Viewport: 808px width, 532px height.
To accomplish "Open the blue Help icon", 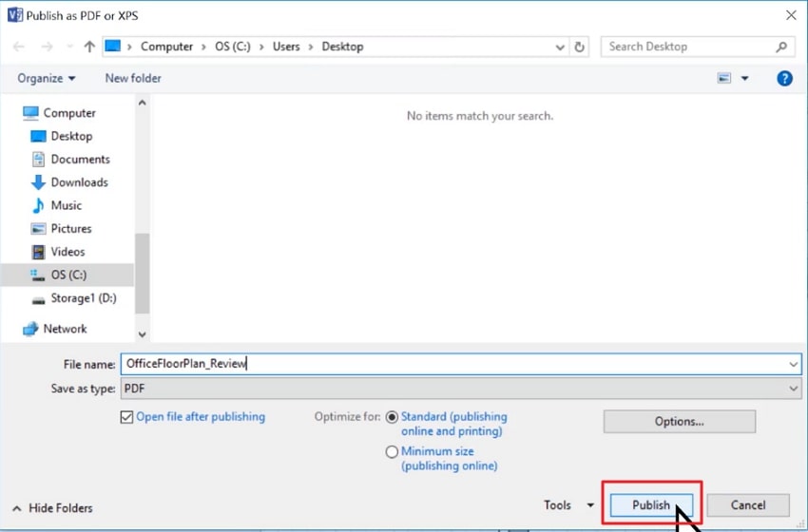I will [x=784, y=78].
